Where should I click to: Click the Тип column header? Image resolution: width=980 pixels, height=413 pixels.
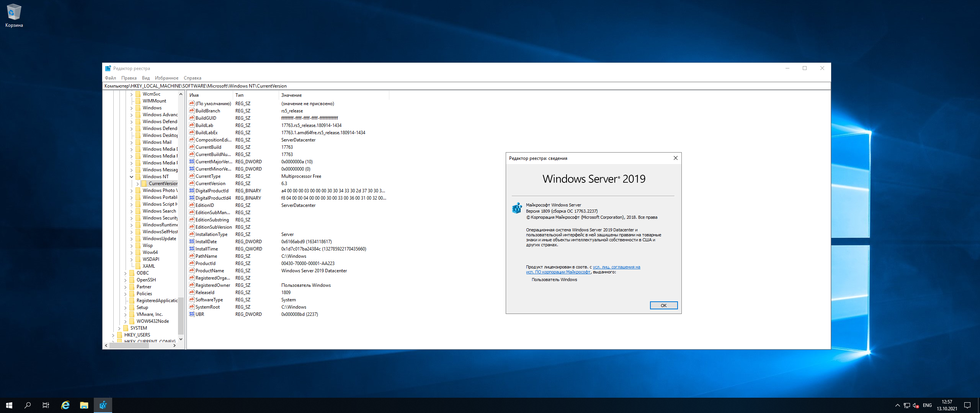tap(256, 95)
